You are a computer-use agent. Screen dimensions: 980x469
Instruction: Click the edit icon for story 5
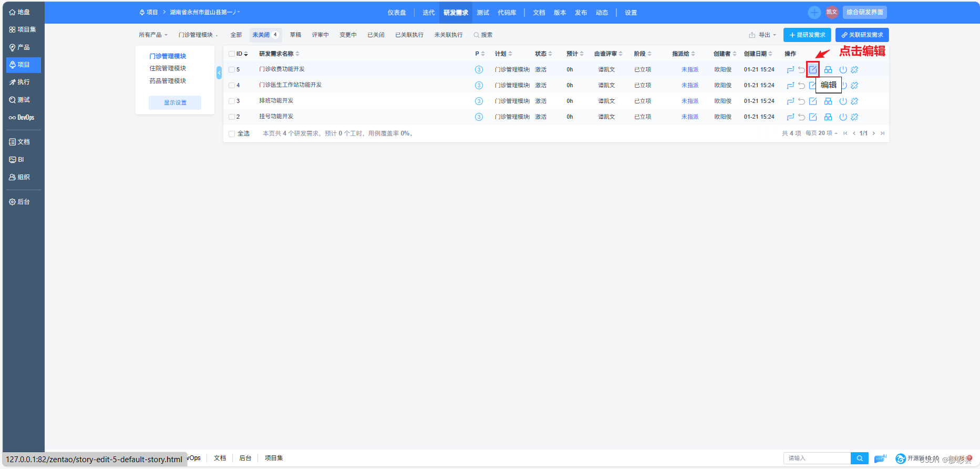(813, 69)
